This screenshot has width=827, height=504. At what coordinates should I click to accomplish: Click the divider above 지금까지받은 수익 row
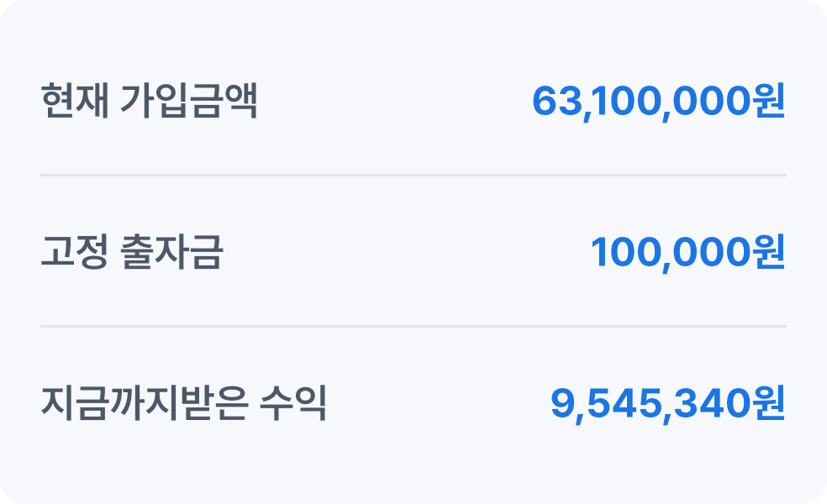coord(413,326)
